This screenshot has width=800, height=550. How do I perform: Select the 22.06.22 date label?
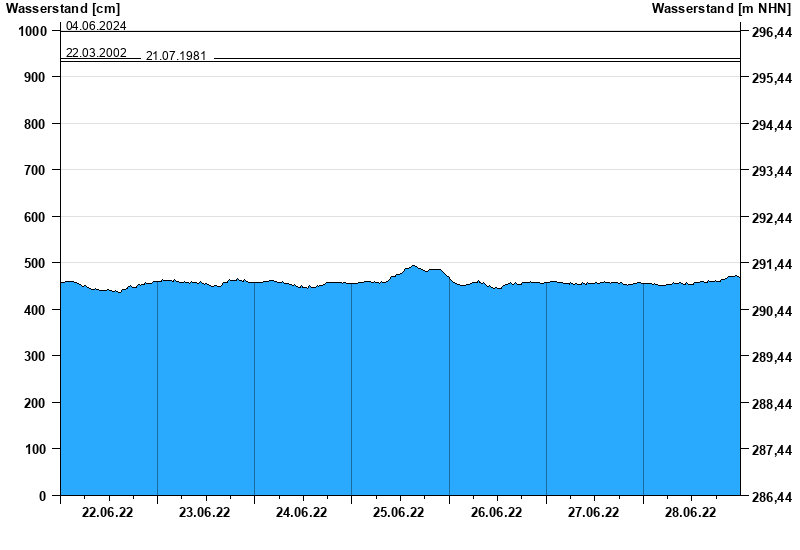coord(108,513)
